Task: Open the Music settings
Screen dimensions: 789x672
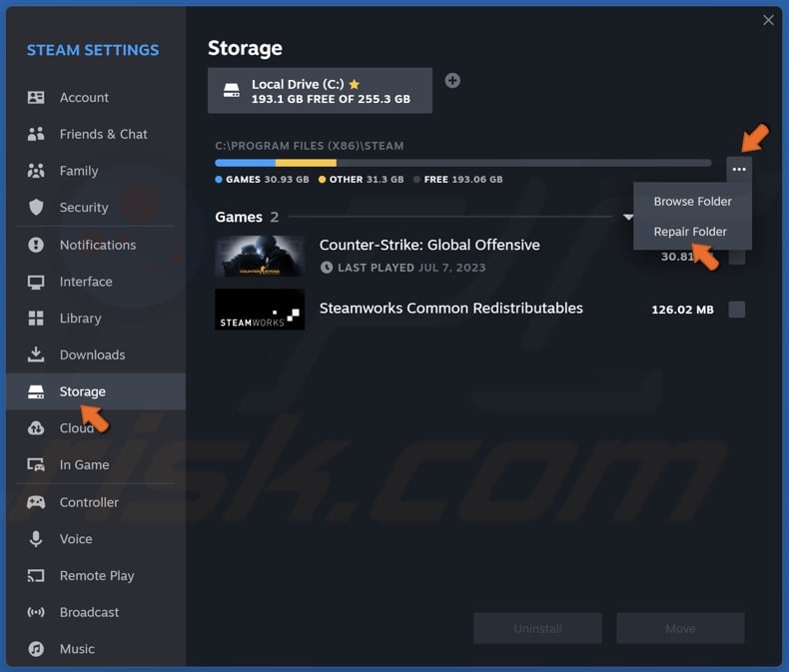Action: point(96,649)
